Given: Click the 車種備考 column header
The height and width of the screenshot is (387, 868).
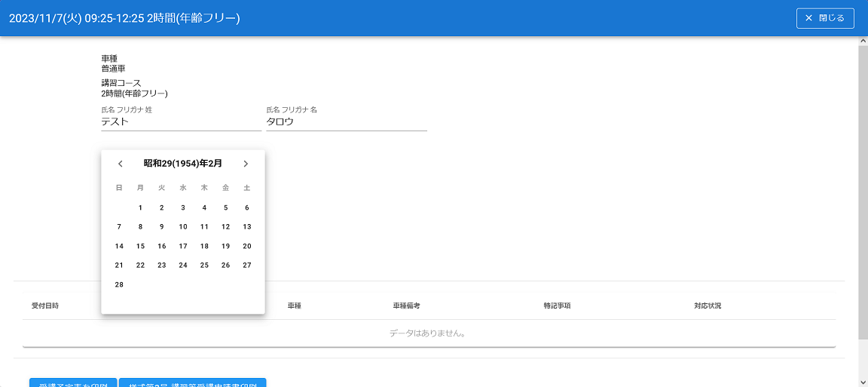Looking at the screenshot, I should click(x=406, y=306).
